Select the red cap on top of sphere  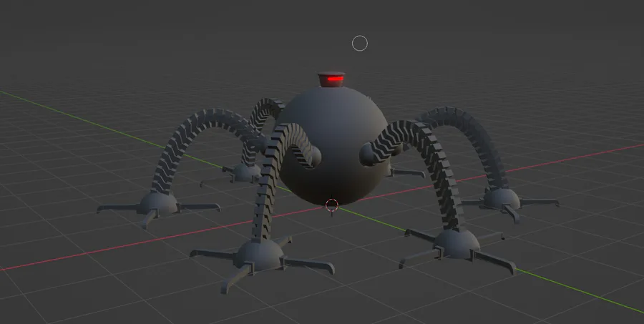coord(331,79)
